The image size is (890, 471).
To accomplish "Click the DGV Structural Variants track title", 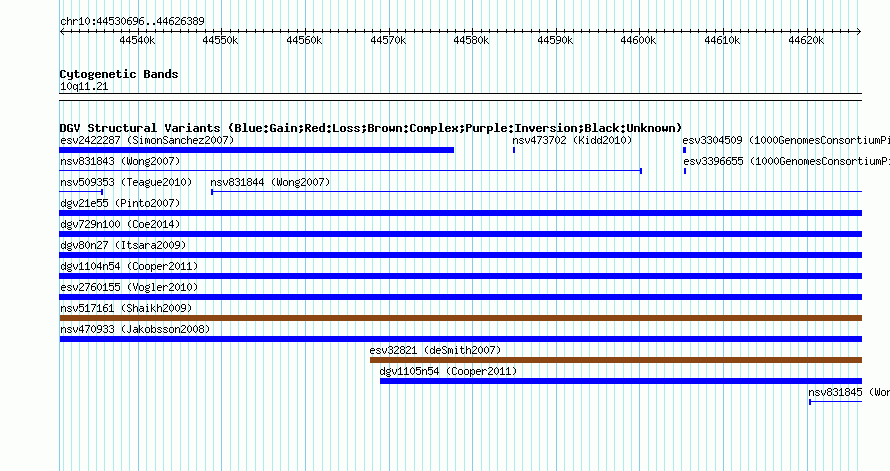I will pos(371,128).
